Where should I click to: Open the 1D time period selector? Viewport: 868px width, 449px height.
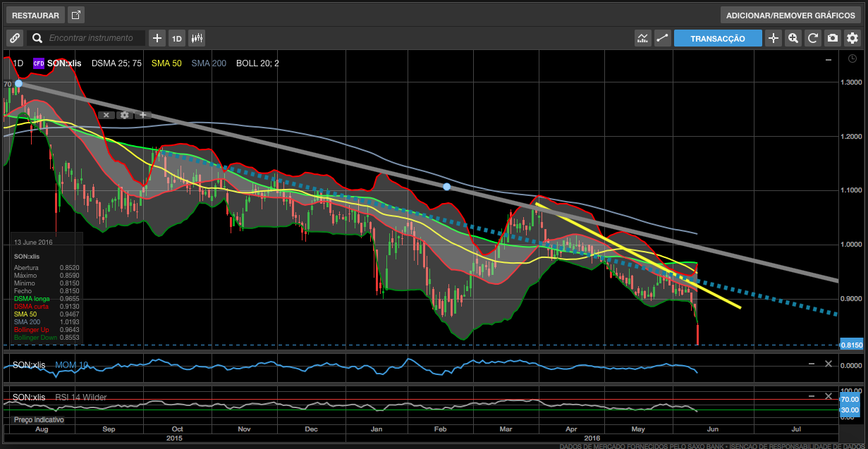[x=176, y=38]
